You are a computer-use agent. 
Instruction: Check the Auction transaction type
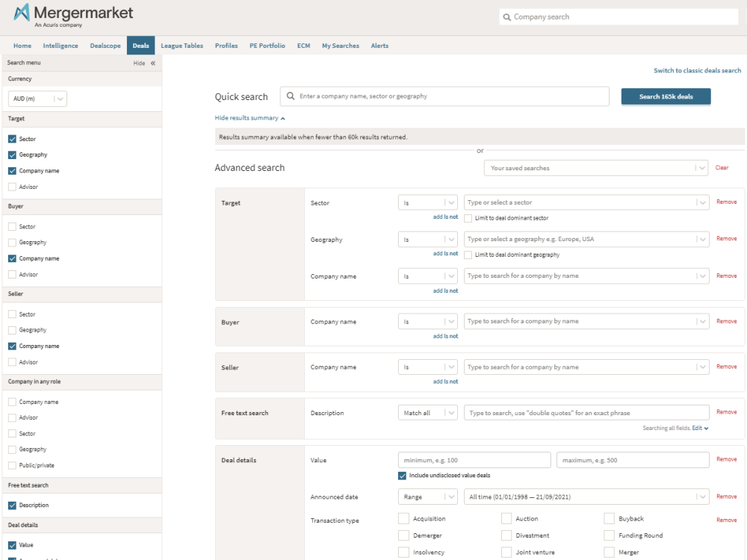(506, 518)
